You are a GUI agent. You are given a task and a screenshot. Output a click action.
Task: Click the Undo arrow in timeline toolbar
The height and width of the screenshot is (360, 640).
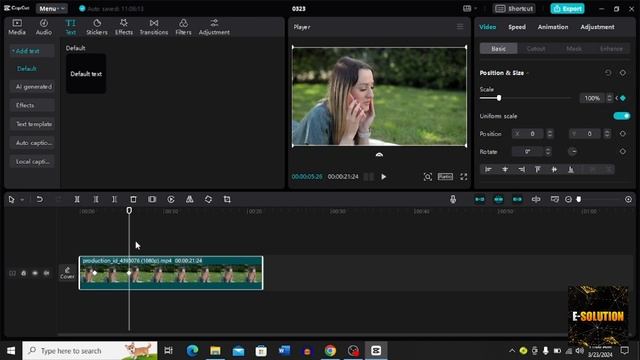39,199
